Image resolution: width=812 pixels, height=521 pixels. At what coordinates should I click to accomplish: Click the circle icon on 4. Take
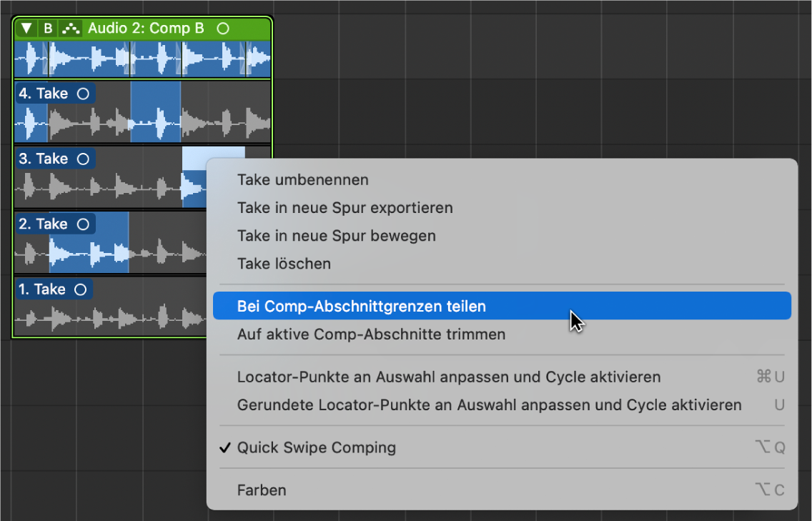pyautogui.click(x=83, y=94)
